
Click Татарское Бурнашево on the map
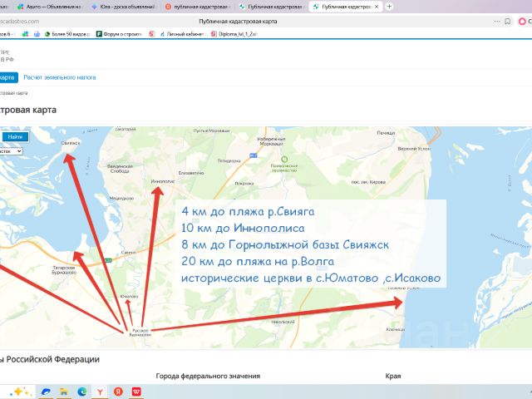tap(64, 269)
